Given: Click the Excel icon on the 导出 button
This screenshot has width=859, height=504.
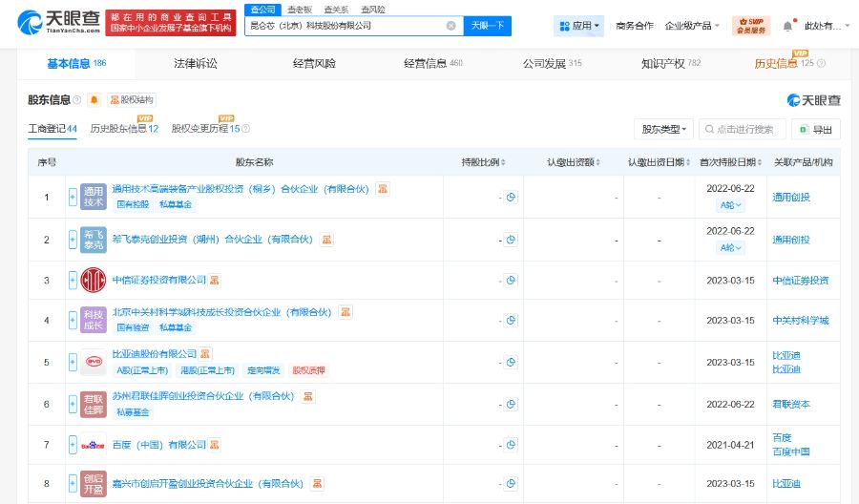Looking at the screenshot, I should pyautogui.click(x=805, y=130).
